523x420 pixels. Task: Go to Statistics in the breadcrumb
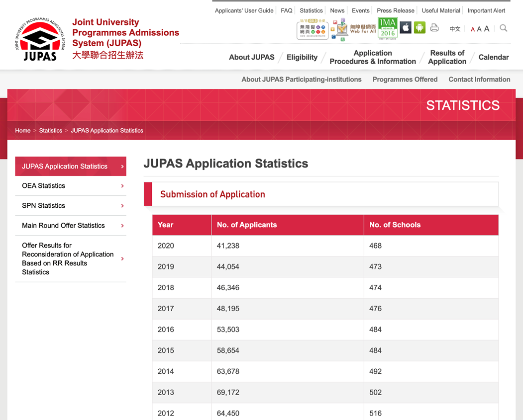pos(51,131)
